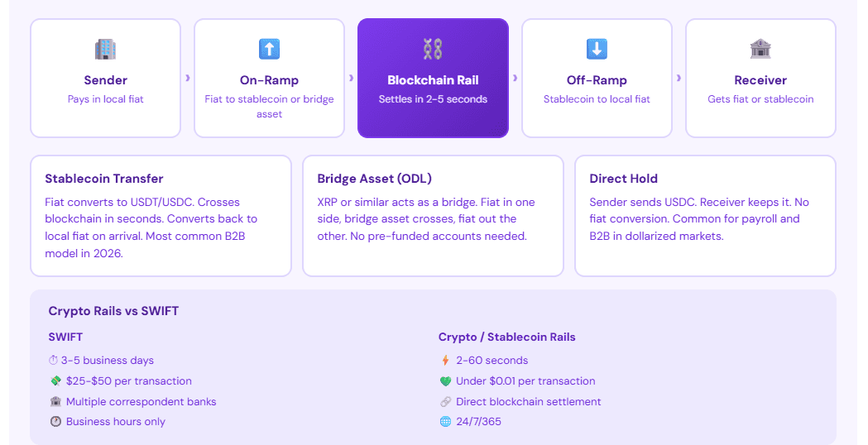Click the chevron after Blockchain Rail card
Screen dimensions: 868x445
pos(516,78)
